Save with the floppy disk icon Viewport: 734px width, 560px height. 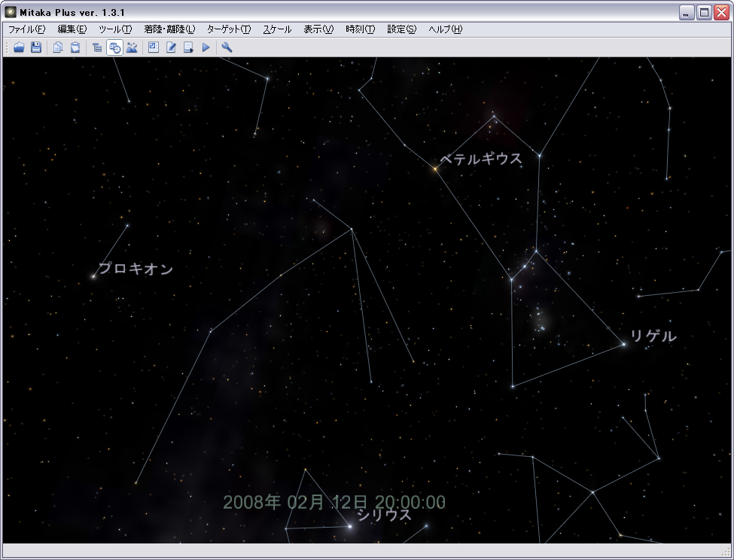(x=36, y=47)
